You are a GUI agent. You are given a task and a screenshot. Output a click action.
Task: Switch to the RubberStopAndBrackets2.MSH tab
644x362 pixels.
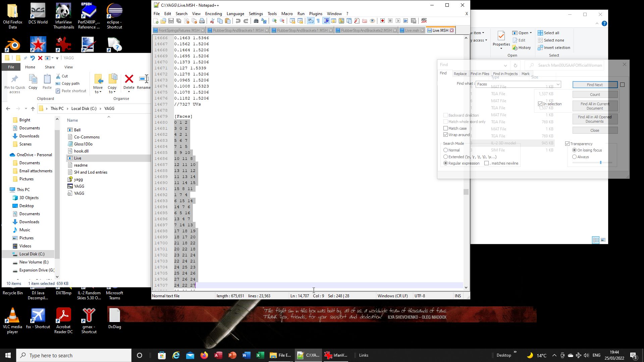[366, 31]
